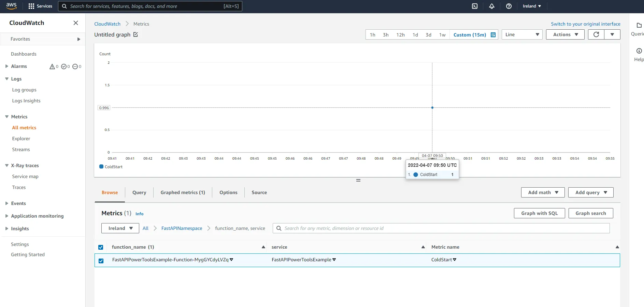Open the Actions dropdown
644x307 pixels.
pos(564,34)
